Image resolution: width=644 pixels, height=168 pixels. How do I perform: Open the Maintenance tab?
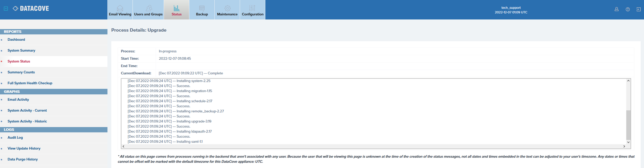227,10
